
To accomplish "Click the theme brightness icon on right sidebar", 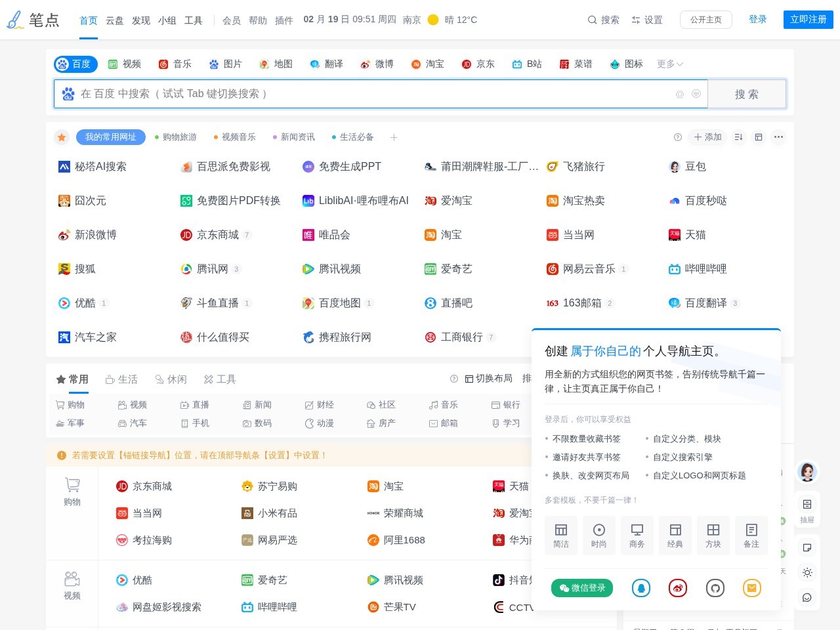I will [807, 572].
